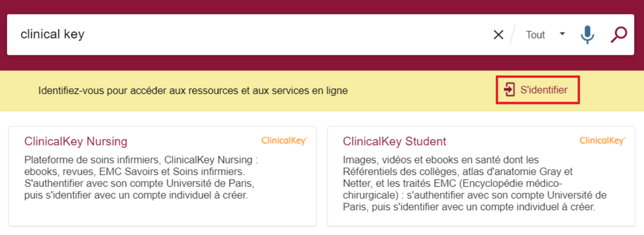Click the empty middle area of the search box
644x235 pixels.
(x=285, y=35)
